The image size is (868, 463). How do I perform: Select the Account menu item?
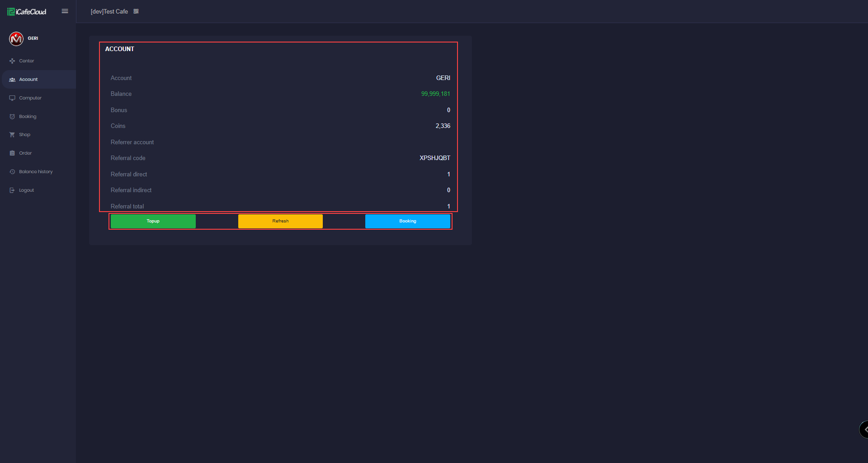[39, 80]
